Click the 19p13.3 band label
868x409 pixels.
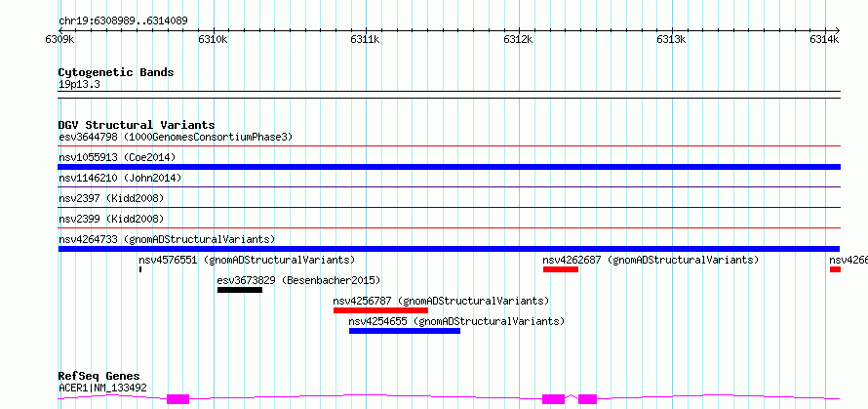[x=79, y=85]
